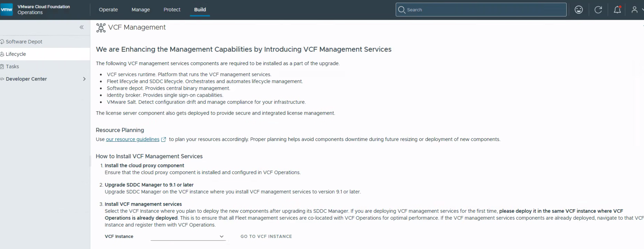
Task: Click the search magnifier icon
Action: (402, 10)
